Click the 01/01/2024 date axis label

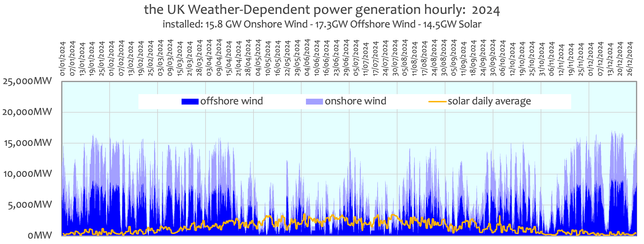point(63,59)
